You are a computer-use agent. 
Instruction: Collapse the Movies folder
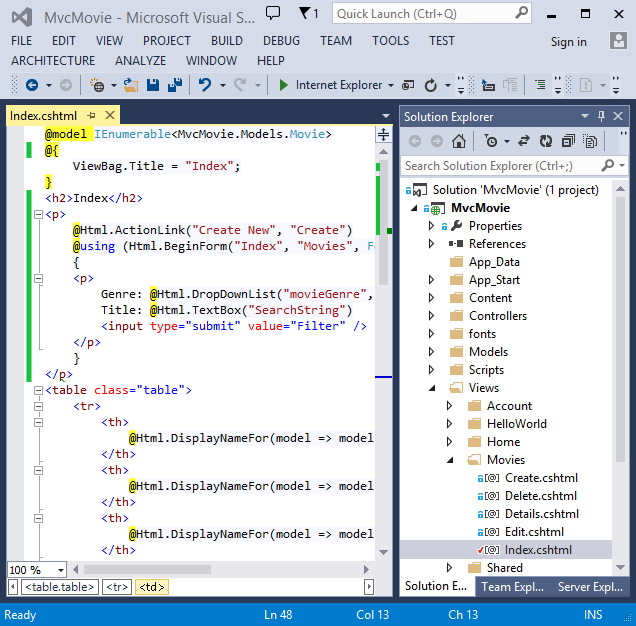tap(450, 460)
